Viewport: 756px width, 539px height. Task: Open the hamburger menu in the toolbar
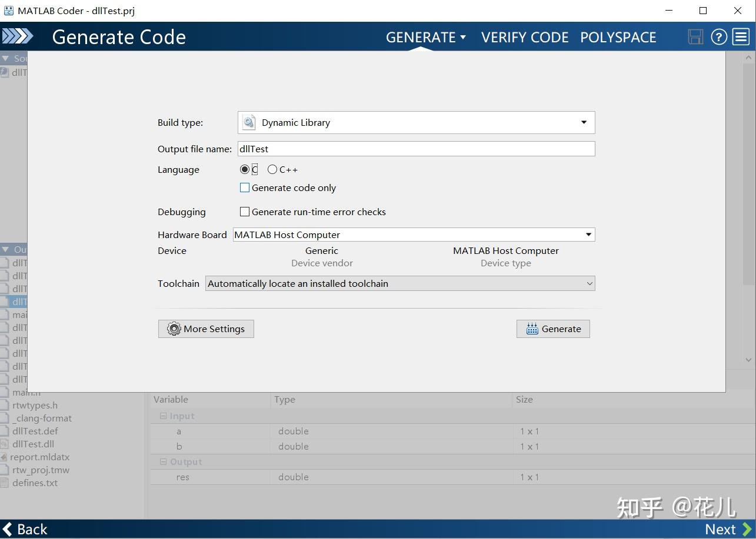coord(740,36)
